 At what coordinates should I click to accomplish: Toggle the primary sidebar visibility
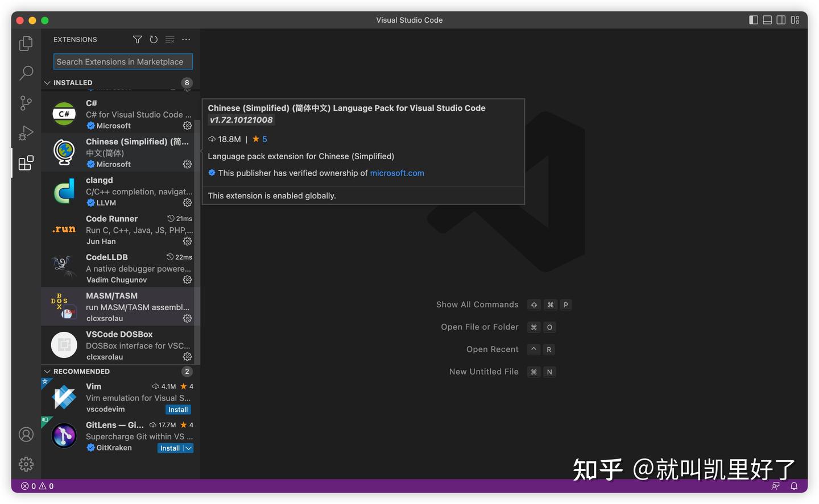coord(754,19)
